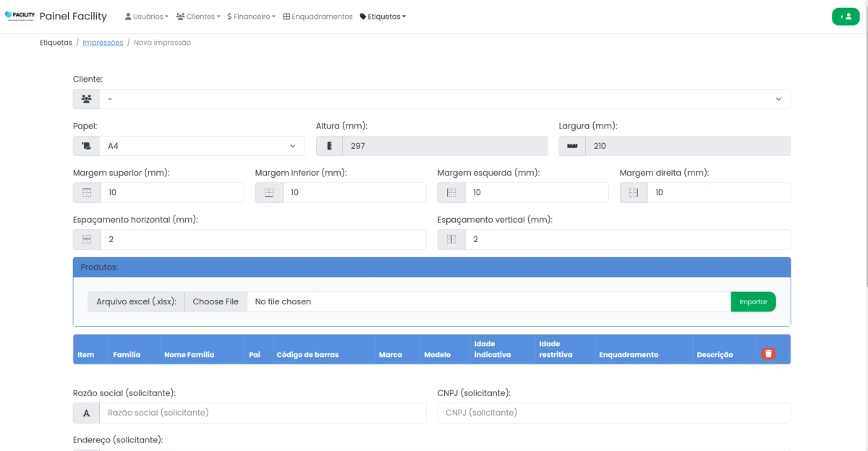Click the client group icon beside Cliente field

86,98
